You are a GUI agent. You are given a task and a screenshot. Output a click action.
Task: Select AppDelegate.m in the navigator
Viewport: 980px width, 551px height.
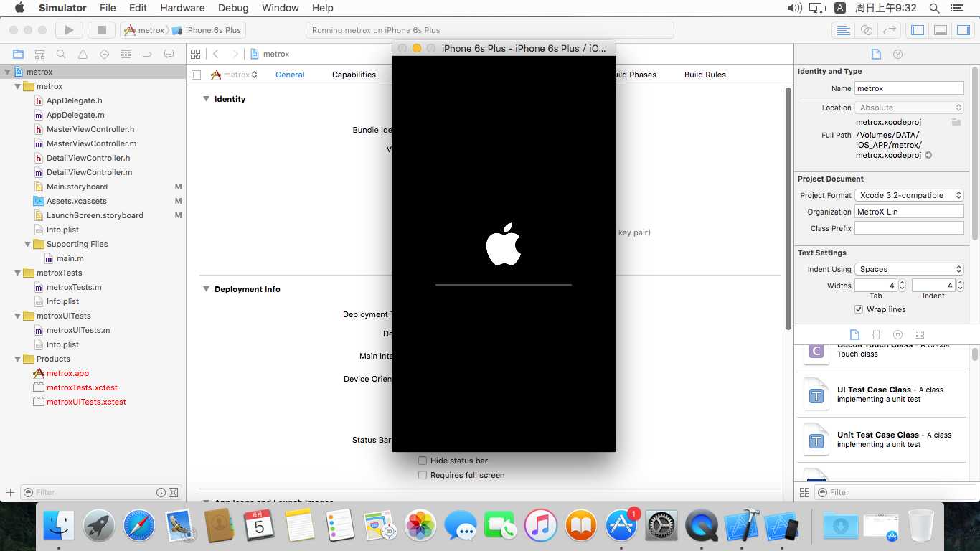tap(75, 115)
